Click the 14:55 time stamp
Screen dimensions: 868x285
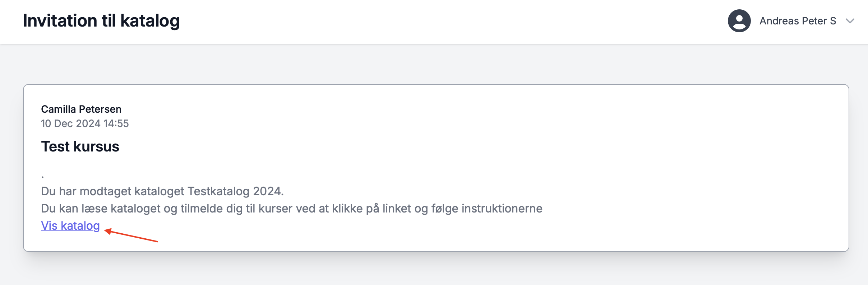[116, 123]
